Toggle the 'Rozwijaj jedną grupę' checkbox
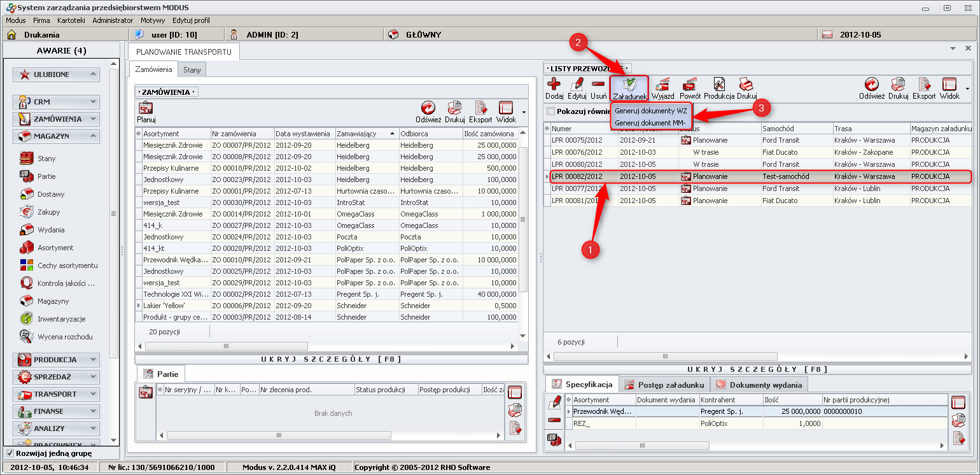The image size is (980, 475). pyautogui.click(x=10, y=453)
